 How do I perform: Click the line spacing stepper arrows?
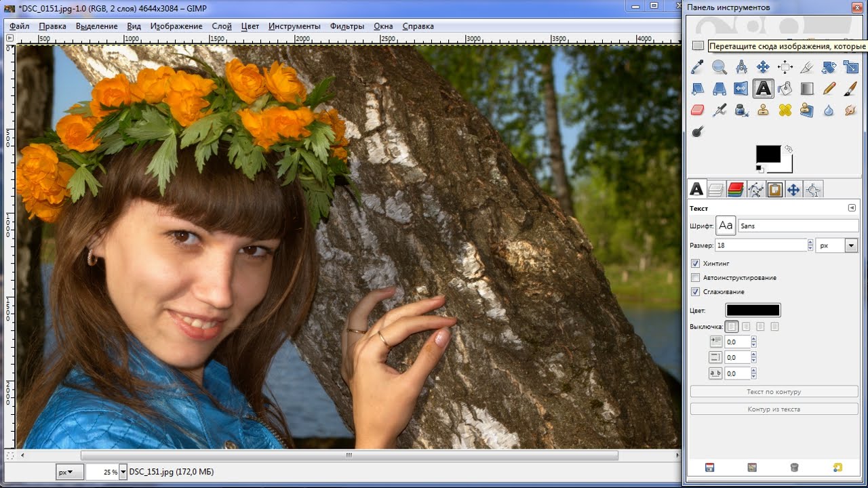click(x=753, y=357)
